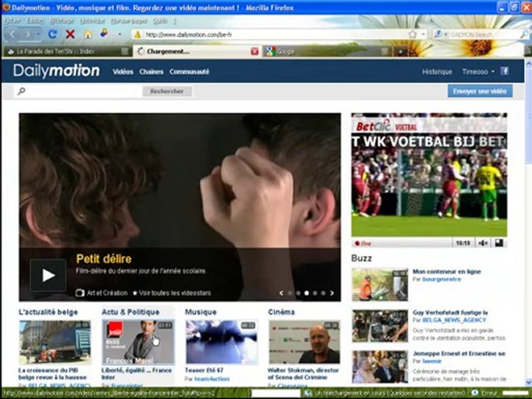
Task: Switch to the Google tab
Action: pos(327,51)
